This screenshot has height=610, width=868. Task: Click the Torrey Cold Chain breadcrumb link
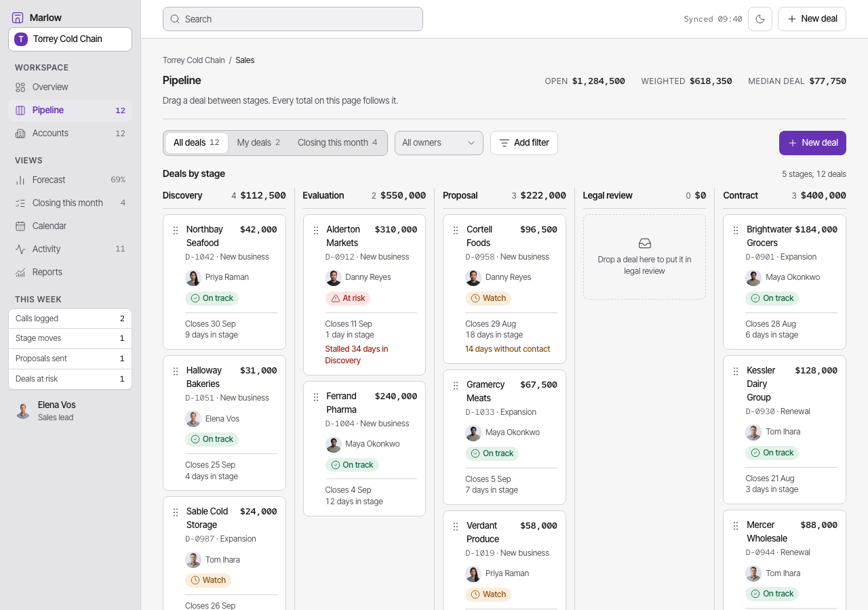(x=194, y=60)
